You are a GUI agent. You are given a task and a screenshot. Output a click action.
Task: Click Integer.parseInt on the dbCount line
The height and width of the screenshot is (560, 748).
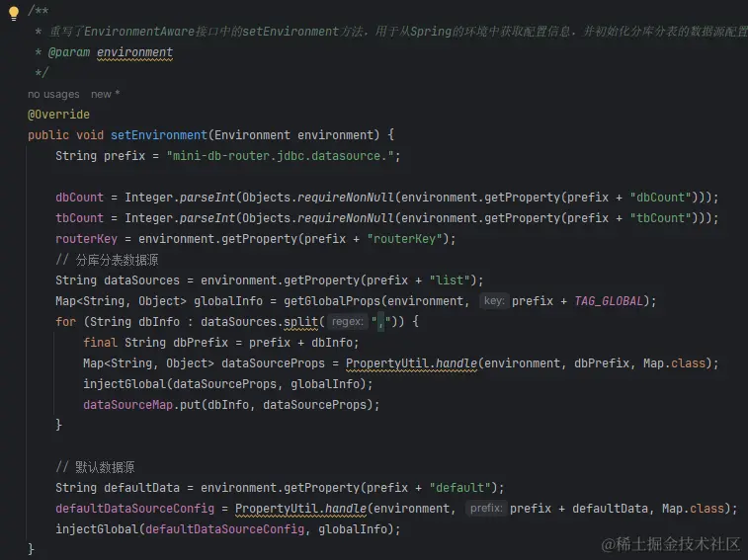pos(180,198)
